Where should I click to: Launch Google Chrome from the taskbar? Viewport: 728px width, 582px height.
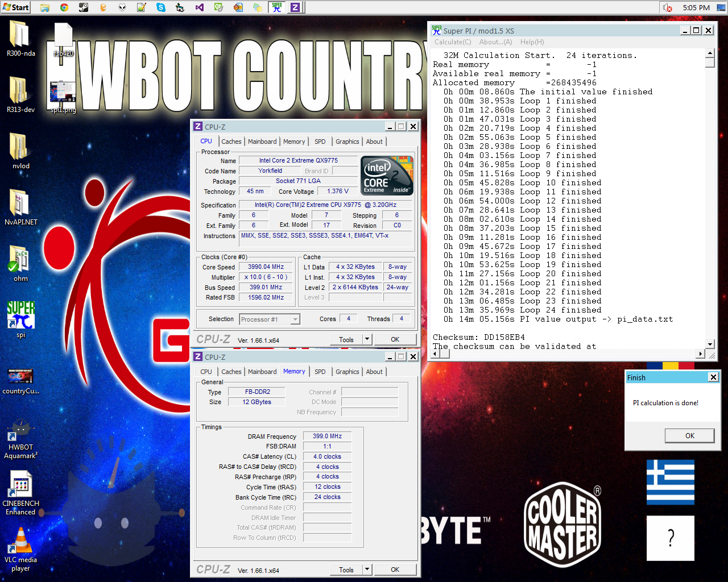pos(64,7)
